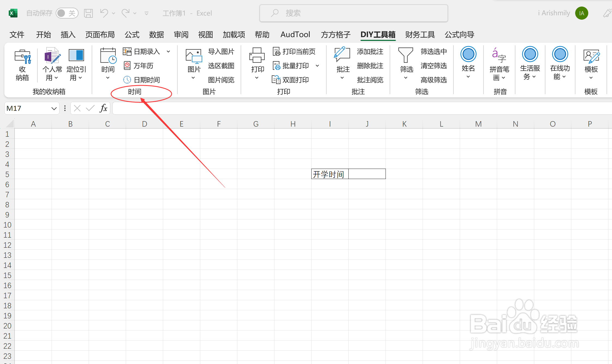Click the Excel app logo
The width and height of the screenshot is (612, 364).
[x=13, y=13]
